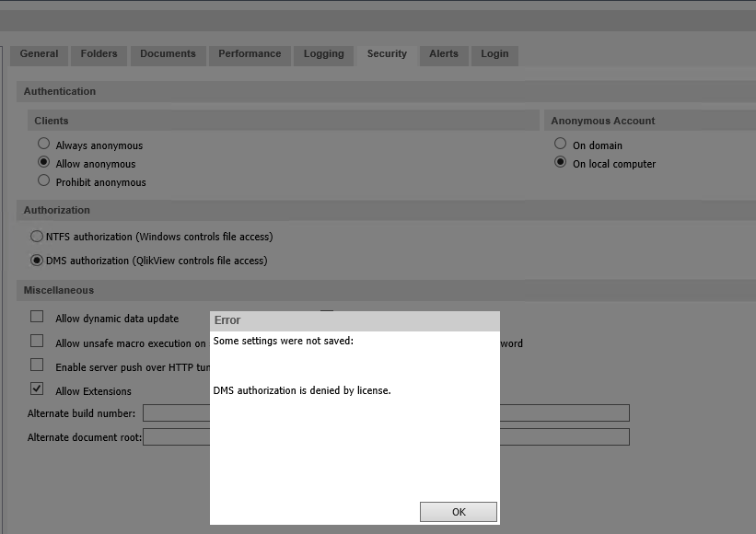Choose NTFS authorization radio button
Image resolution: width=756 pixels, height=534 pixels.
point(37,236)
